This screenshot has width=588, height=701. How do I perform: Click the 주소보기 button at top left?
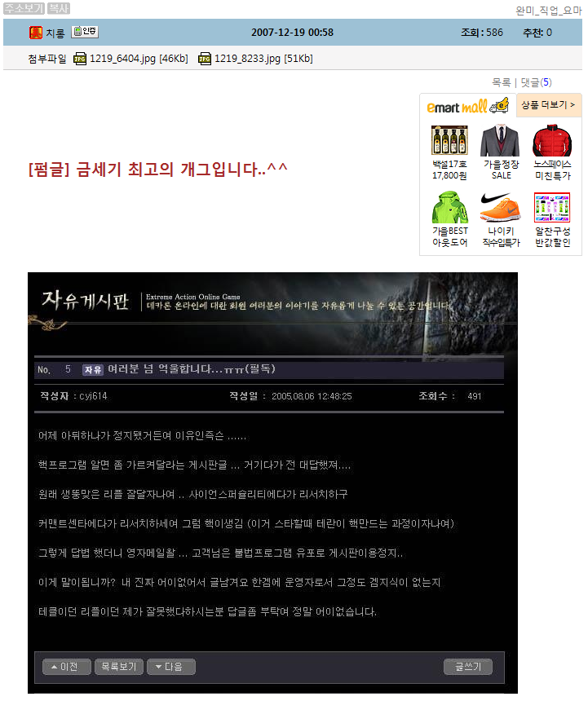pyautogui.click(x=23, y=8)
